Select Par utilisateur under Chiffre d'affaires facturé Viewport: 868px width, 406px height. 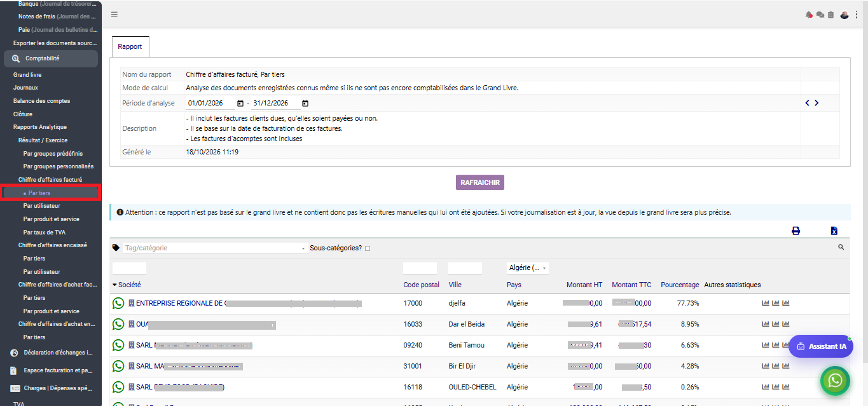[42, 206]
